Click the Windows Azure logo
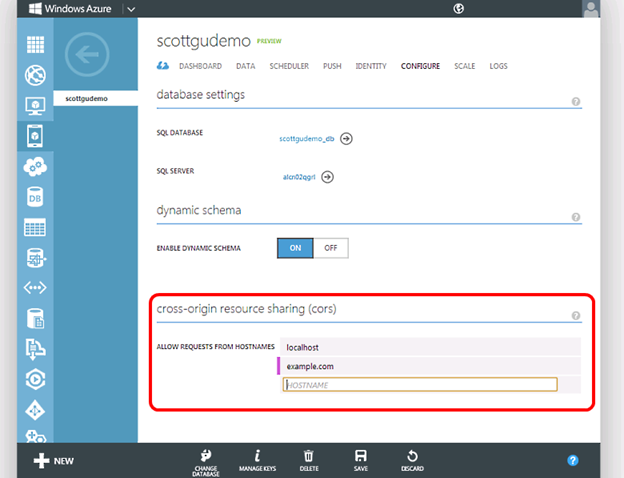Image resolution: width=624 pixels, height=478 pixels. [x=70, y=8]
